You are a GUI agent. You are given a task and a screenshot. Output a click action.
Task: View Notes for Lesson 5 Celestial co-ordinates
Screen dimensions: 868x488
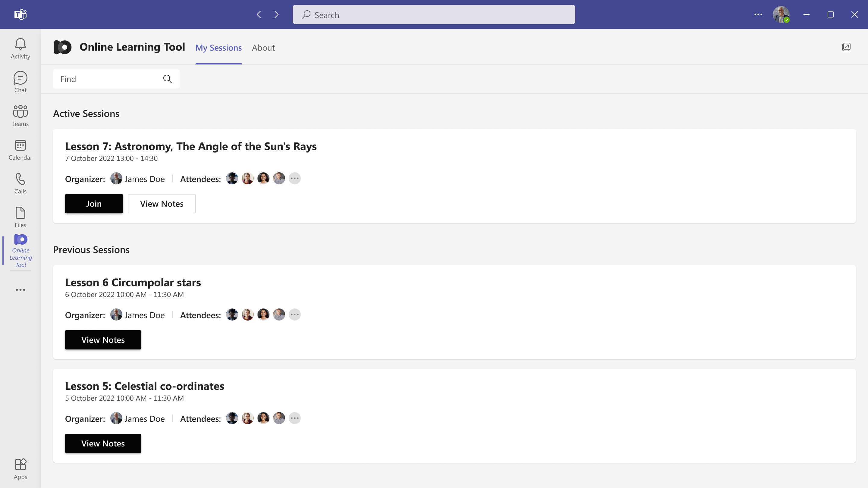click(103, 443)
